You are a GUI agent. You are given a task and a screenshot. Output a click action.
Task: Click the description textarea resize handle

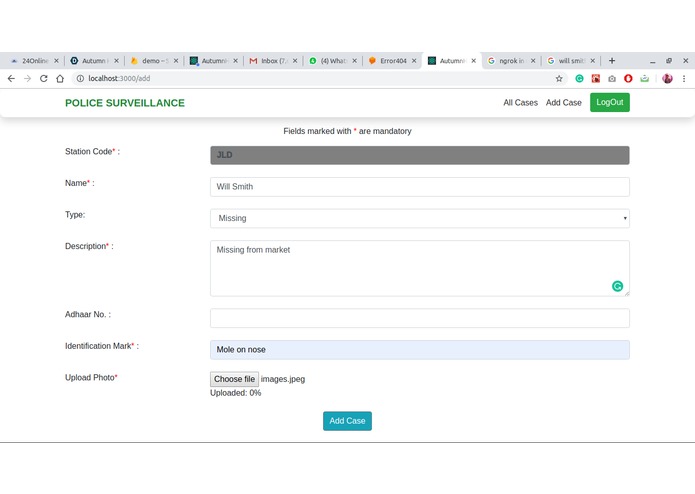pos(627,293)
